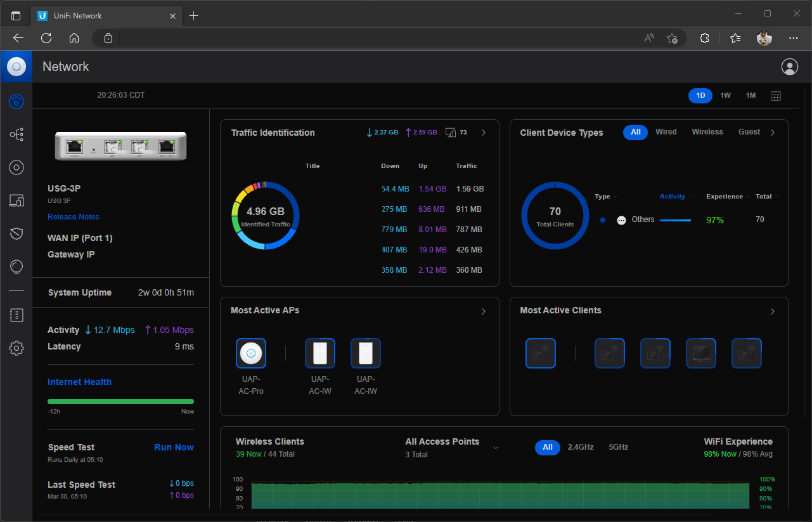This screenshot has height=522, width=812.
Task: Open Client Devices from the sidebar
Action: click(16, 201)
